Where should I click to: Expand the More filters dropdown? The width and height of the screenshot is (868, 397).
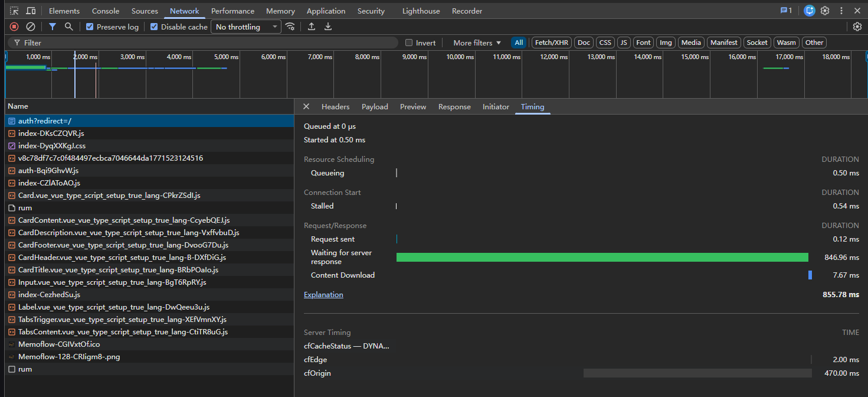click(477, 43)
